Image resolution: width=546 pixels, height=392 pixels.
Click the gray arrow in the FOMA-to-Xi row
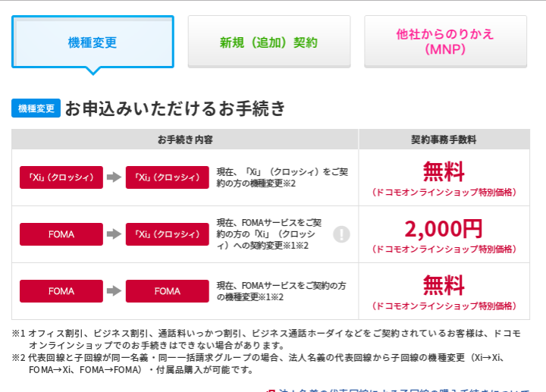pos(114,234)
